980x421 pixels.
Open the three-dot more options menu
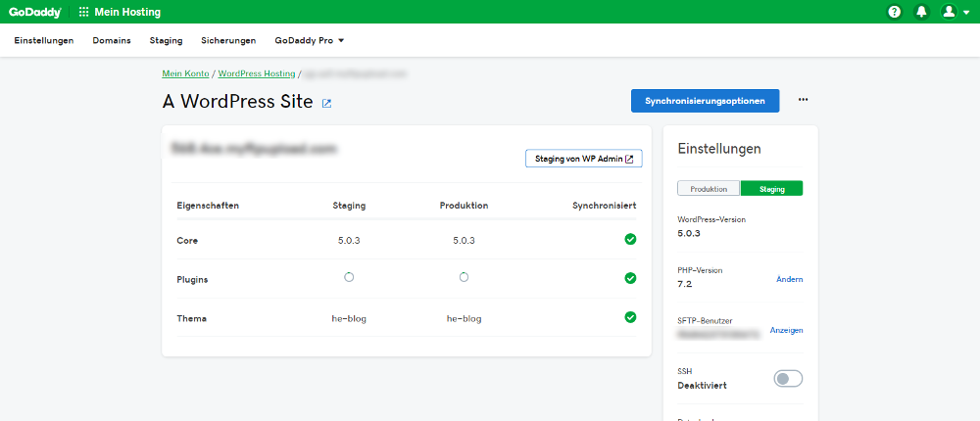(804, 99)
